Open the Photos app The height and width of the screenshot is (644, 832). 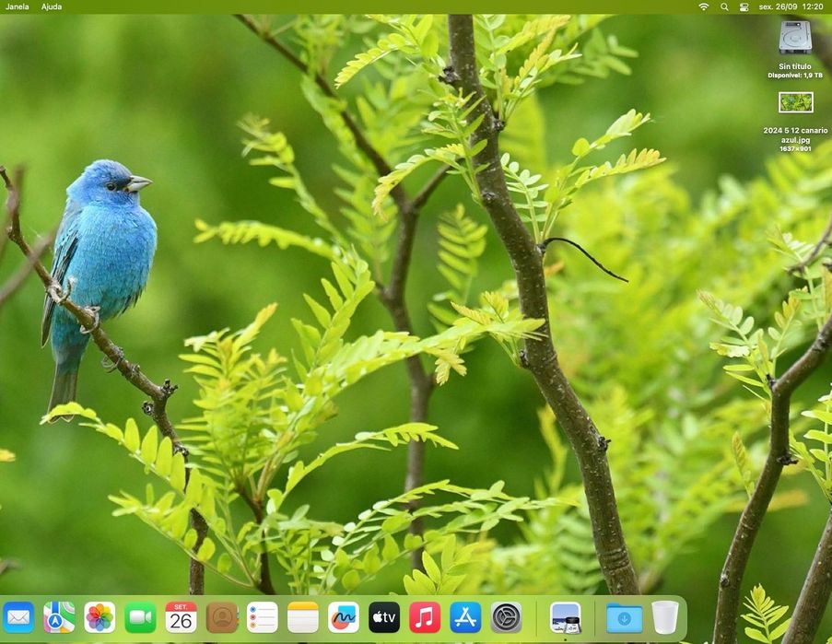tap(100, 617)
